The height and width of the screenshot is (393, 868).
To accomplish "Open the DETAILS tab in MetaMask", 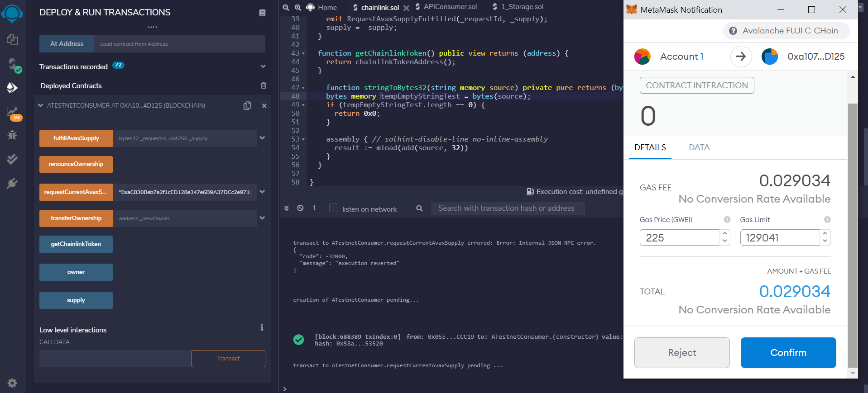I will point(650,147).
